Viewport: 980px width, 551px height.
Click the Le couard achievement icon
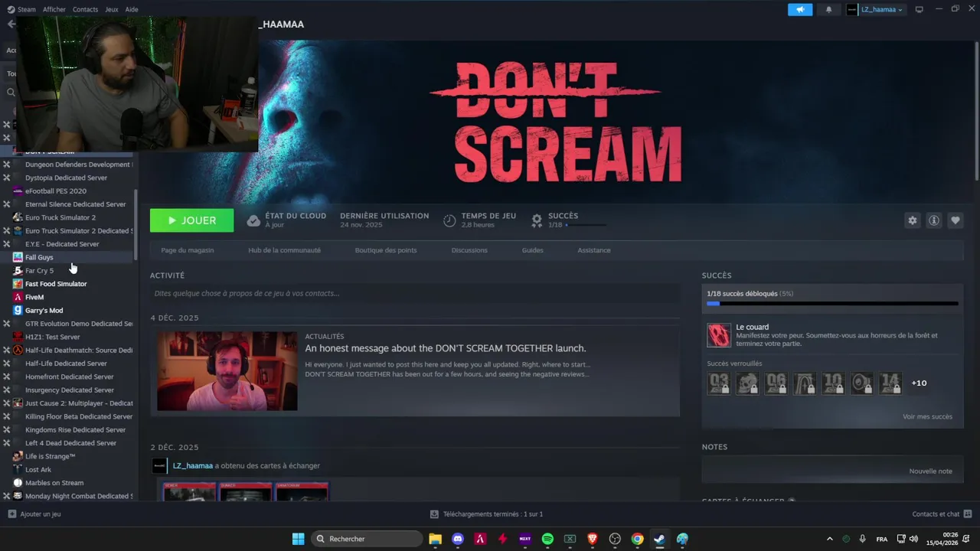[718, 335]
